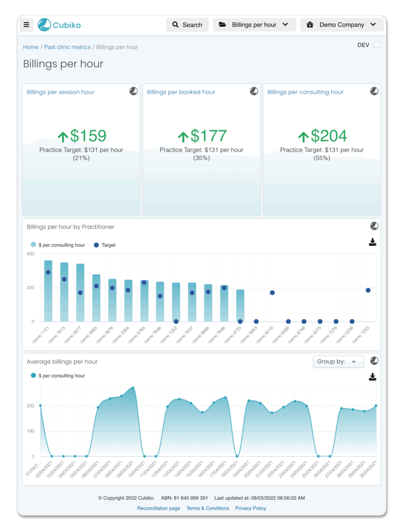Click the home icon beside Demo Company

309,24
